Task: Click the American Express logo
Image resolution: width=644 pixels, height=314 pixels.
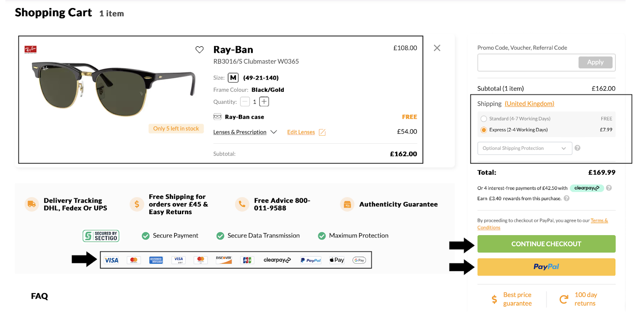Action: click(x=156, y=260)
